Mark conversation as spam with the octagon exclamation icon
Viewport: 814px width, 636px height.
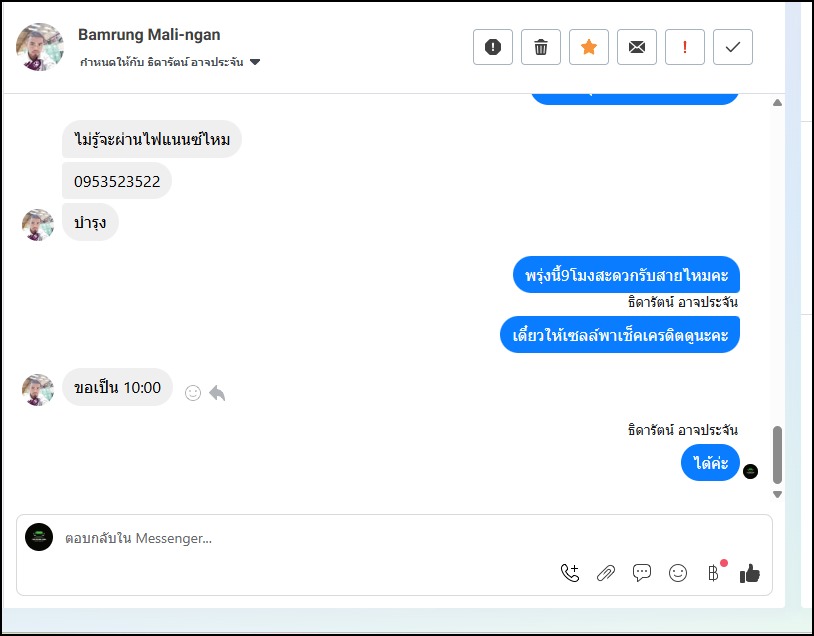[493, 47]
